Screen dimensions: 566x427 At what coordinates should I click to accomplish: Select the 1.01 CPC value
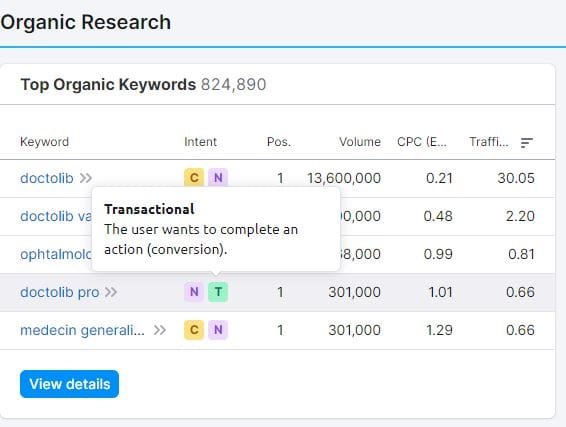coord(440,292)
